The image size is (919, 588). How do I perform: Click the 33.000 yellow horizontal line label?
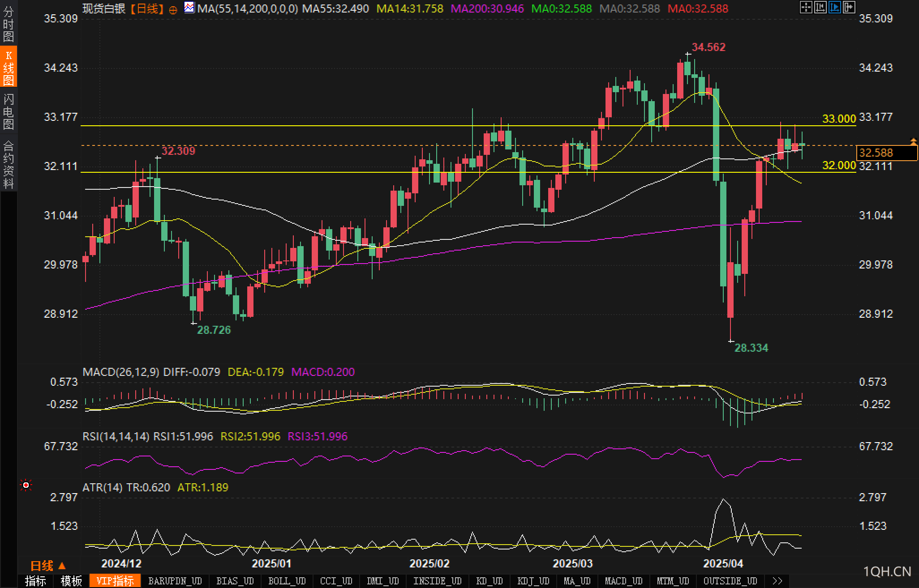point(839,119)
